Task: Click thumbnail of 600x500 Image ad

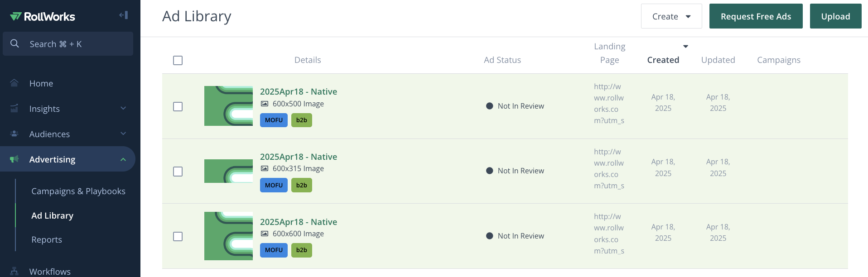Action: (x=228, y=106)
